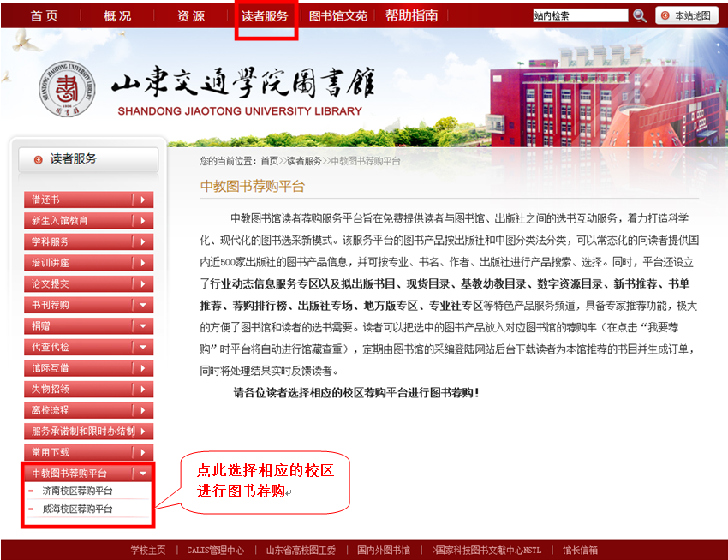Screen dimensions: 728x560
Task: Expand the 常用下载 arrow
Action: click(x=143, y=452)
